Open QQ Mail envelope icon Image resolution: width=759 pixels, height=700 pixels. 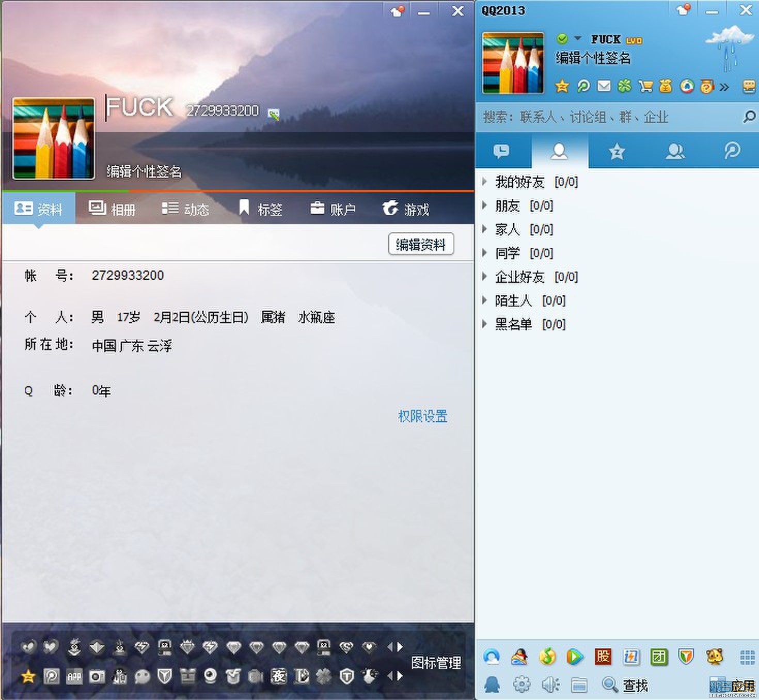(604, 86)
